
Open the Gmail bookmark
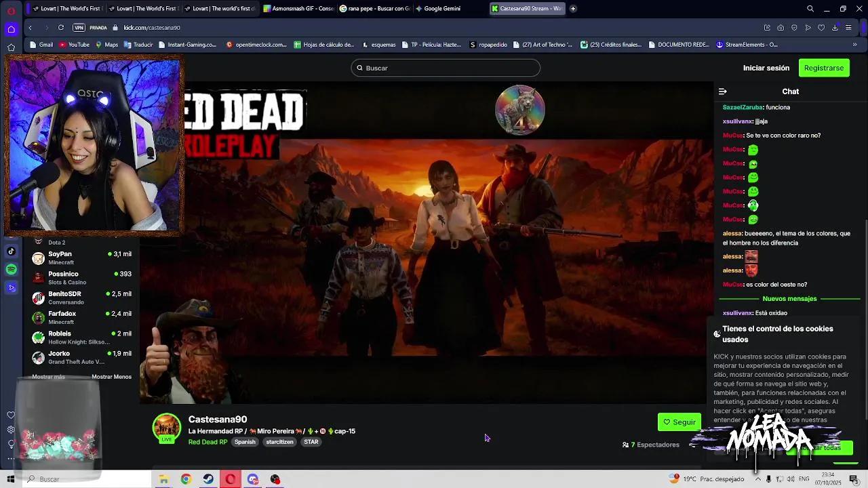(x=41, y=45)
